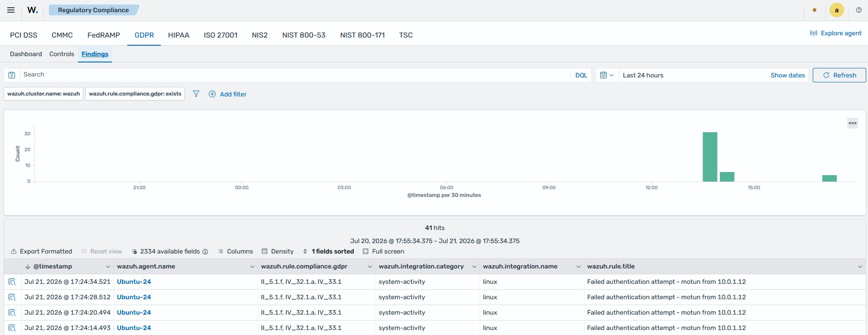Open the Density options
Screen dimensions: 868x335
pos(278,251)
